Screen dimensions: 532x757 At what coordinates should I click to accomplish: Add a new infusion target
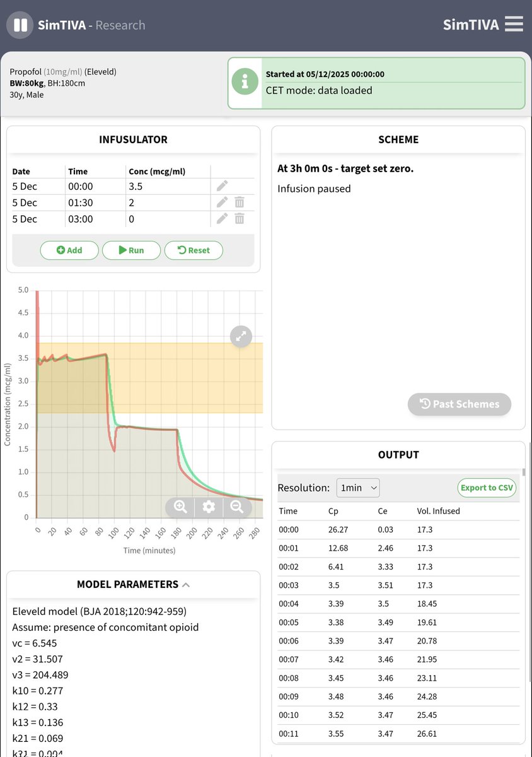69,250
